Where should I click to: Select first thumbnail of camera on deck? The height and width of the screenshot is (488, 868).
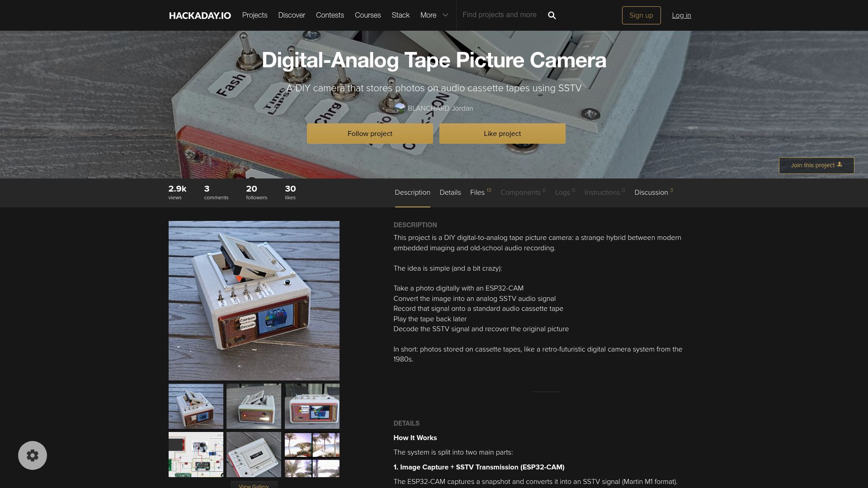pyautogui.click(x=196, y=406)
